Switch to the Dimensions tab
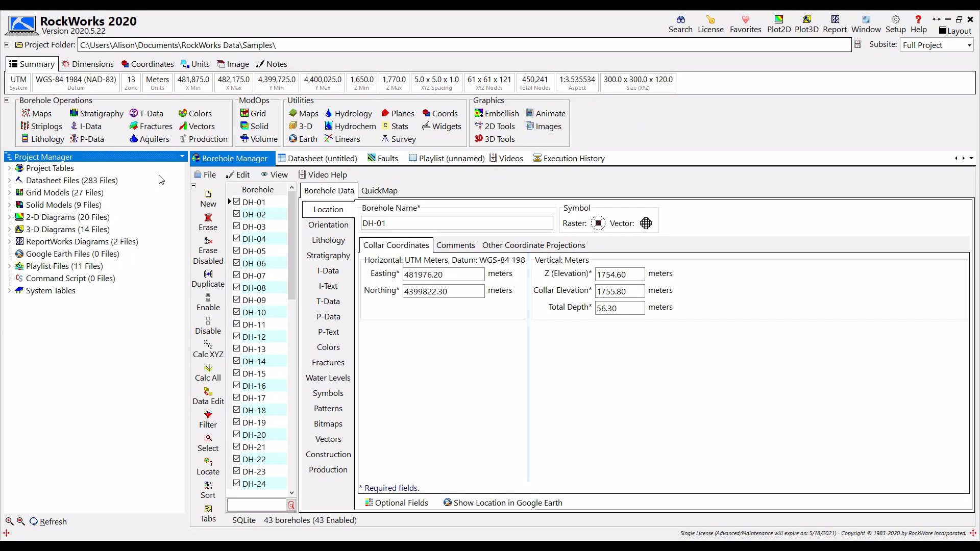Viewport: 980px width, 551px height. point(88,64)
